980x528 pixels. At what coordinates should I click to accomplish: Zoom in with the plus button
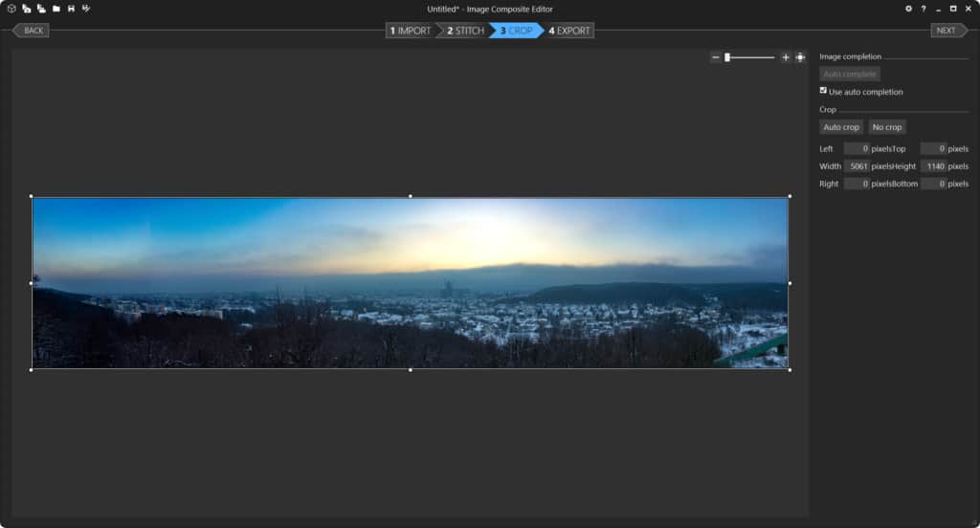[786, 57]
